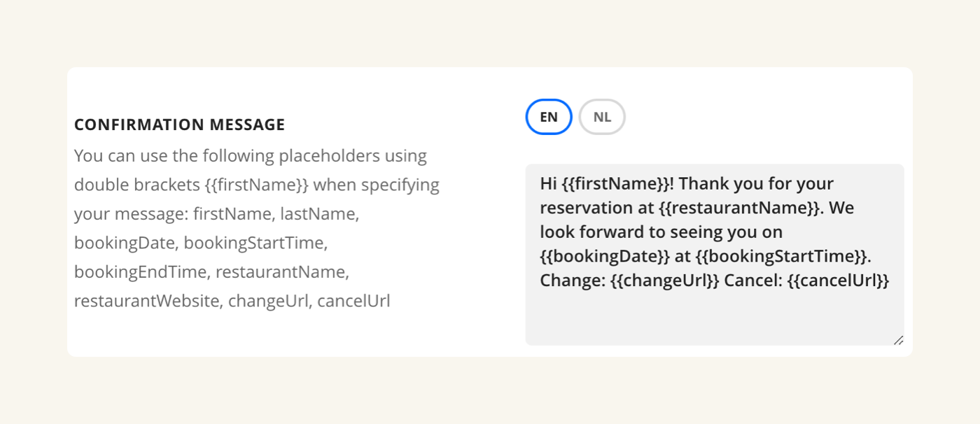Switch to the NL language tab

point(602,117)
